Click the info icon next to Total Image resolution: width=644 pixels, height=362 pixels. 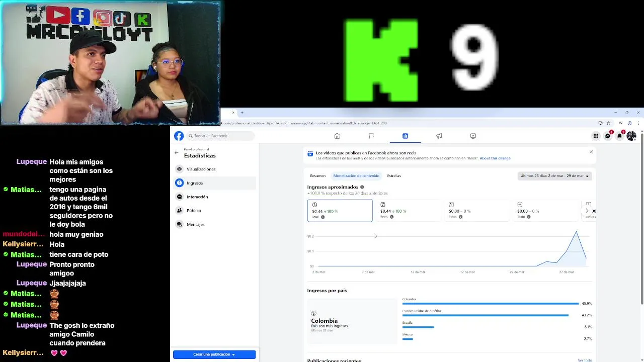[x=323, y=217]
